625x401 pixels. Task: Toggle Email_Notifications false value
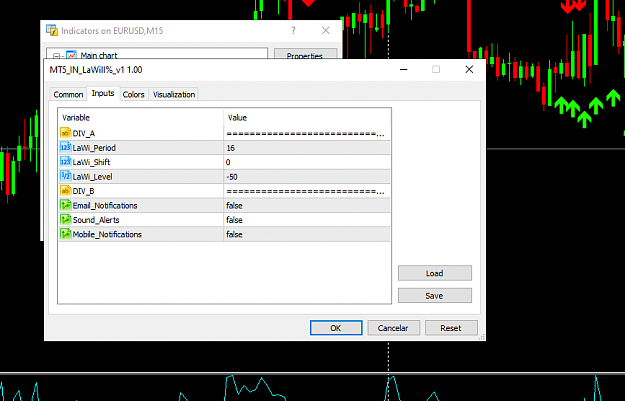pos(234,206)
